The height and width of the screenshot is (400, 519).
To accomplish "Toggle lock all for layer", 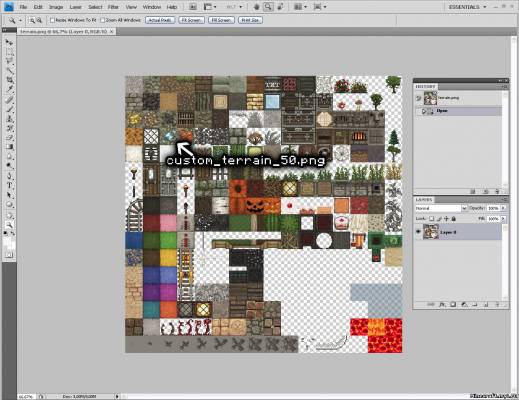I will [x=454, y=219].
